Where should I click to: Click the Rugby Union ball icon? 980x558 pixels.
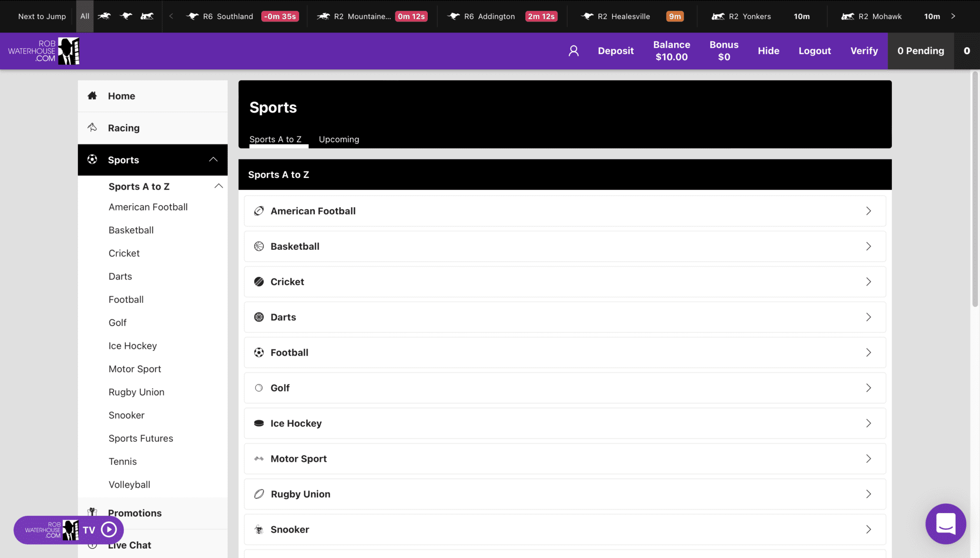click(x=259, y=494)
